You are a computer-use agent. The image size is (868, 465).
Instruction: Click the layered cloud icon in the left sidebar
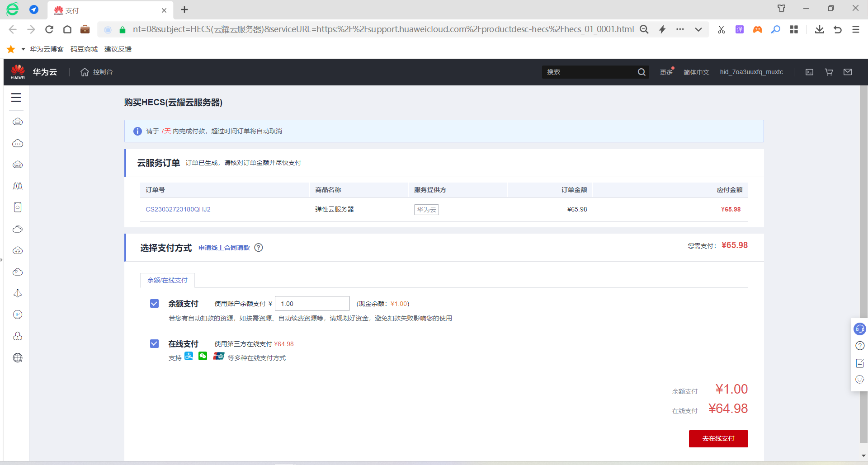[18, 229]
